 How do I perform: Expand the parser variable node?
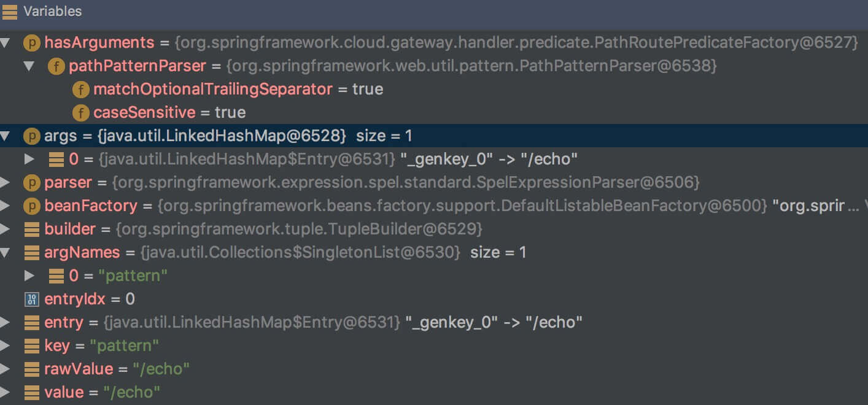6,183
